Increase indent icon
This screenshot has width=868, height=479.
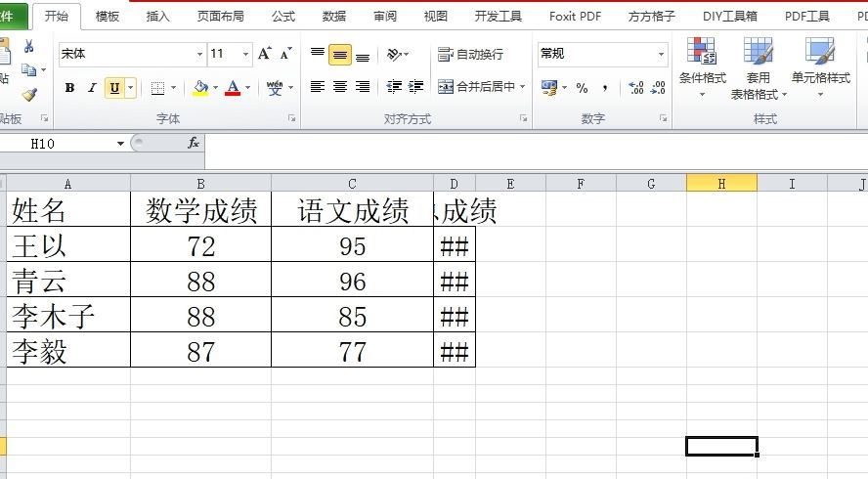[x=415, y=86]
